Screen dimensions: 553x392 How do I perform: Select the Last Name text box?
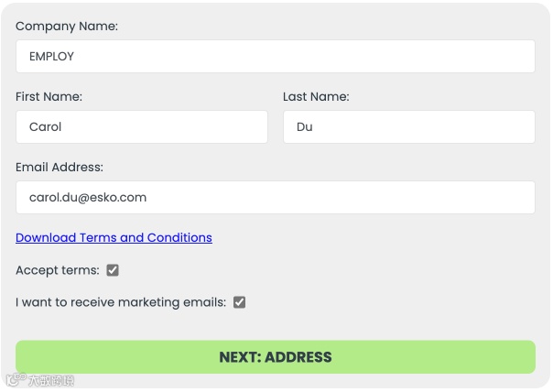(408, 126)
